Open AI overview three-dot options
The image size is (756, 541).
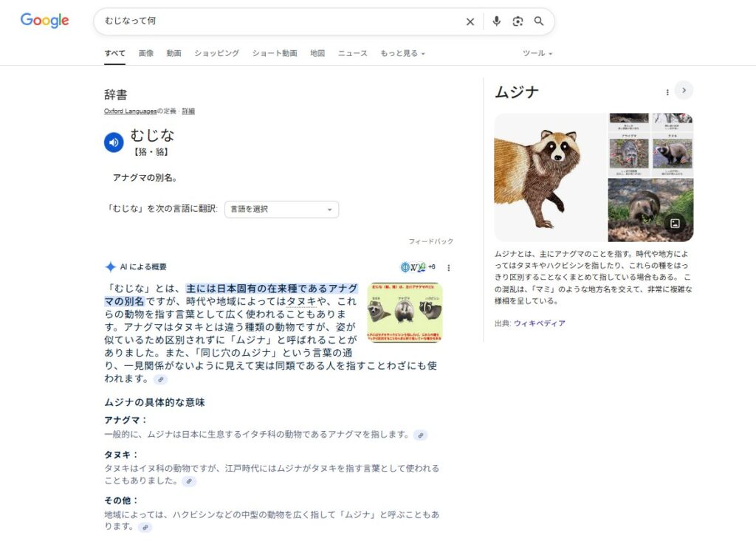tap(448, 267)
